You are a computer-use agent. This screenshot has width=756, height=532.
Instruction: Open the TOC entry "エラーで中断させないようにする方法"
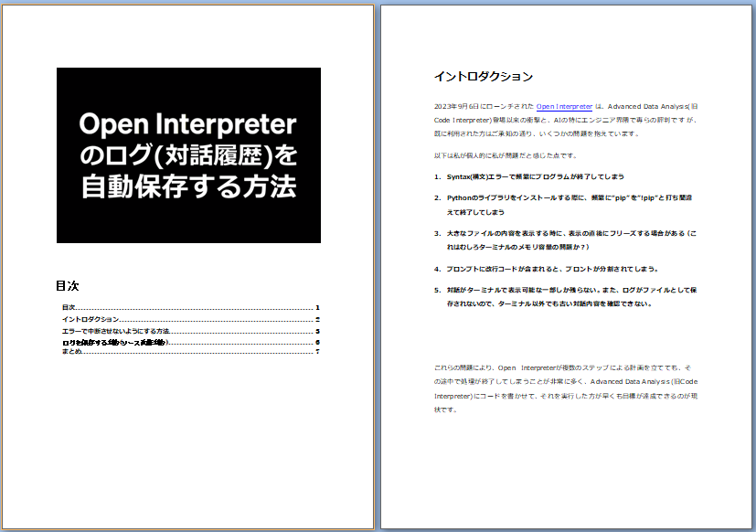point(191,331)
